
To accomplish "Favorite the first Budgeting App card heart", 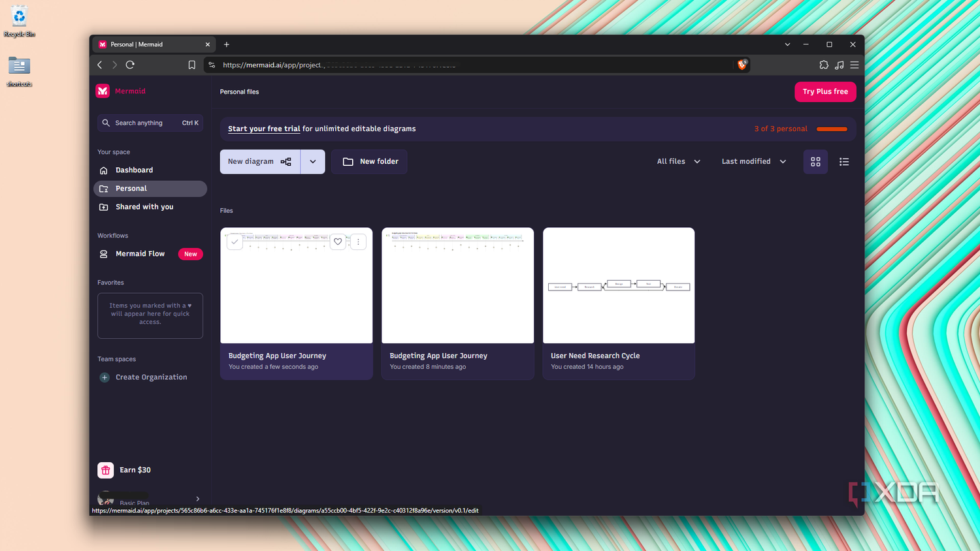I will [338, 242].
